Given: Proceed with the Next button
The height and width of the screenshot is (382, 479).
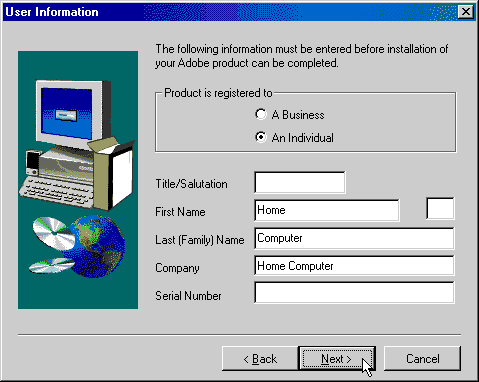Looking at the screenshot, I should point(337,359).
